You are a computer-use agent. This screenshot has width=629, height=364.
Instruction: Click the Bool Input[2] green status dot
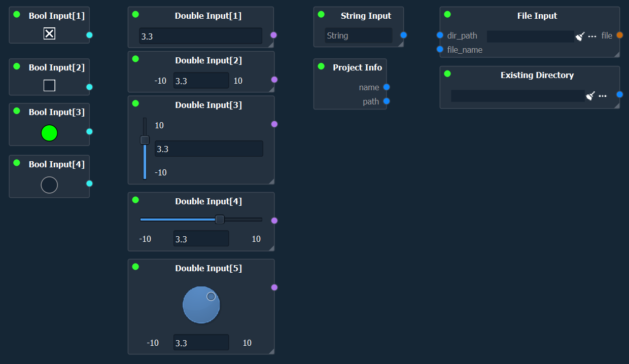tap(17, 66)
